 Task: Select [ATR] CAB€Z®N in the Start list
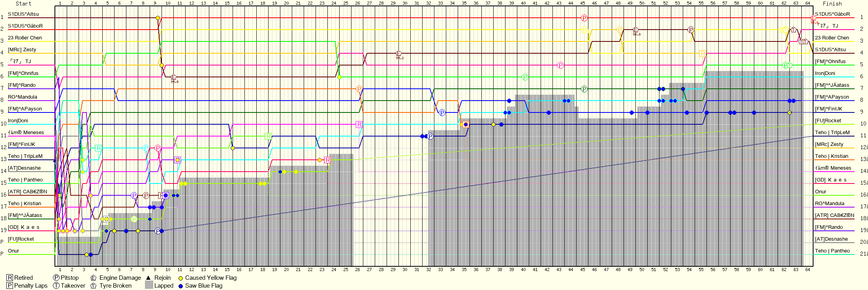coord(28,192)
